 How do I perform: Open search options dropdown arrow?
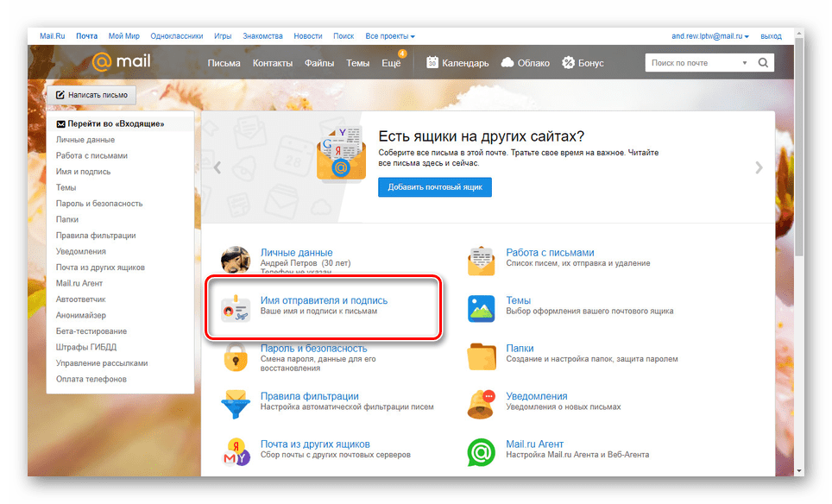click(745, 63)
